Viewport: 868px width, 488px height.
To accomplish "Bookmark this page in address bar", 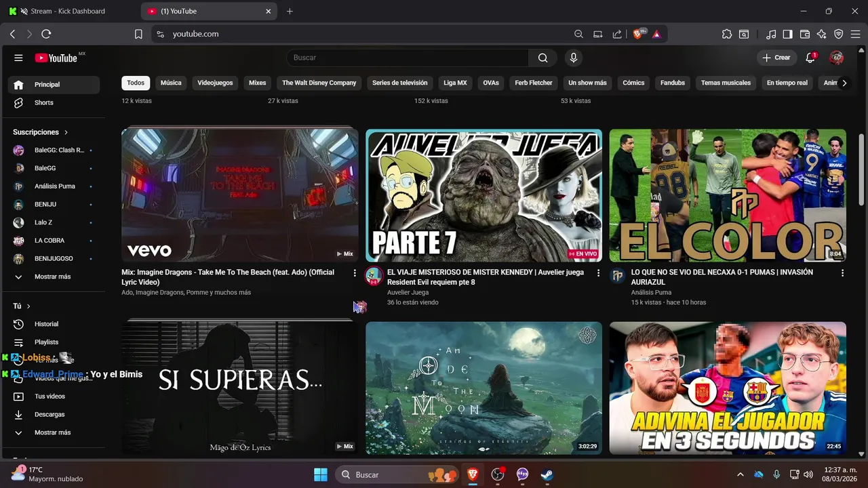I will pos(138,34).
